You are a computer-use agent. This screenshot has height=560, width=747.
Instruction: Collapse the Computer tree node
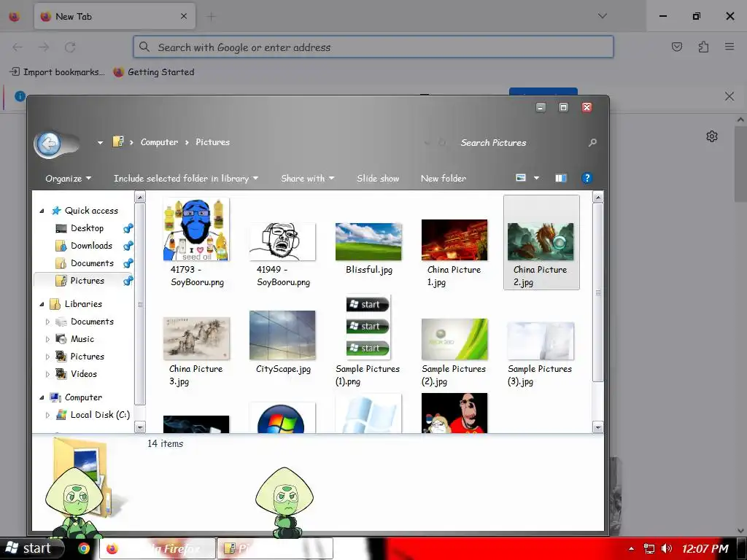42,397
